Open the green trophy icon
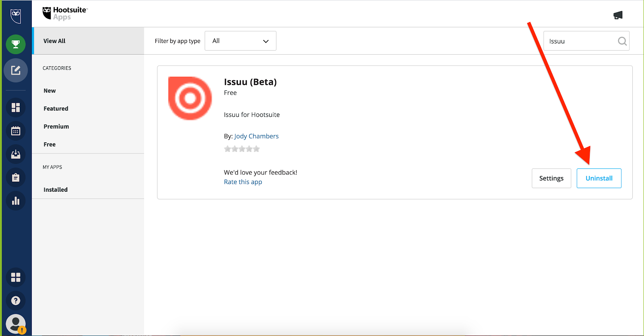This screenshot has width=644, height=336. (x=16, y=44)
